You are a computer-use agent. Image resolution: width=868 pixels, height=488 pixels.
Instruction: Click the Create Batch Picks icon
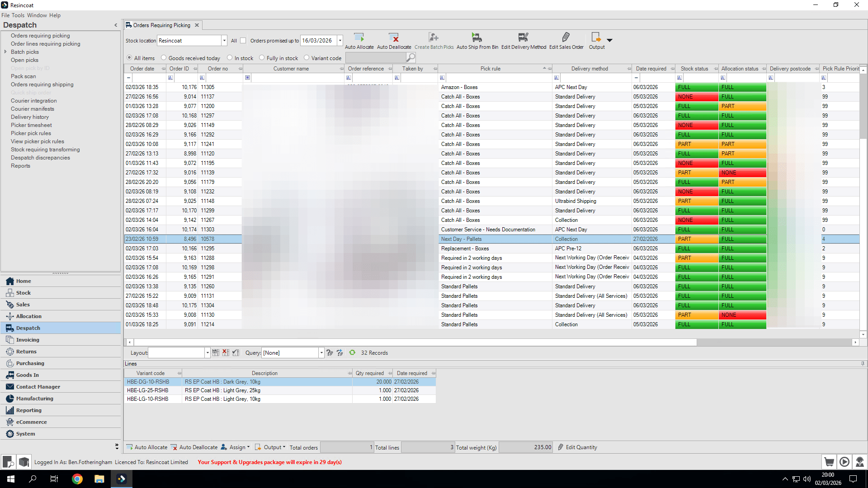coord(434,38)
